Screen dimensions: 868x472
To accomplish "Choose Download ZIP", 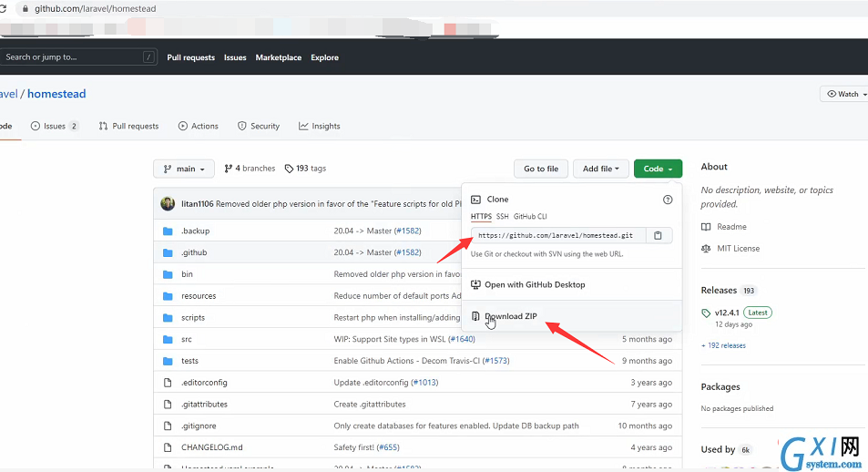I will pyautogui.click(x=571, y=316).
